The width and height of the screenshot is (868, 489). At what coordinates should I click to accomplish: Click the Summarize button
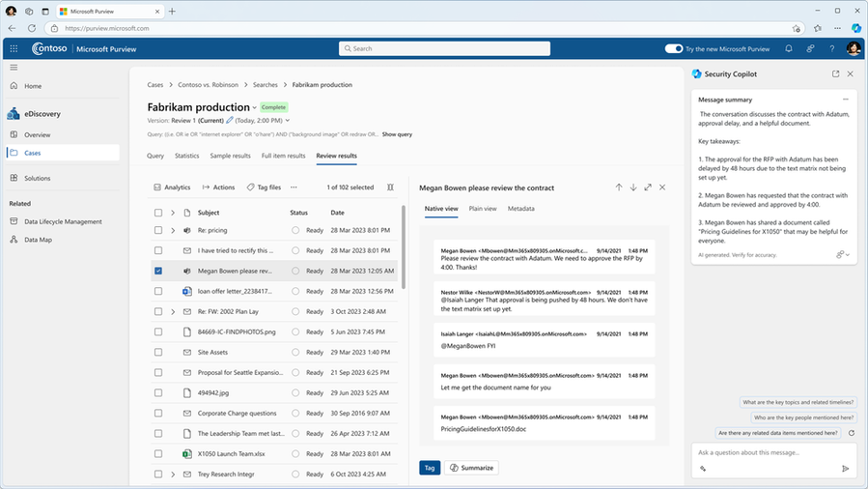point(471,468)
